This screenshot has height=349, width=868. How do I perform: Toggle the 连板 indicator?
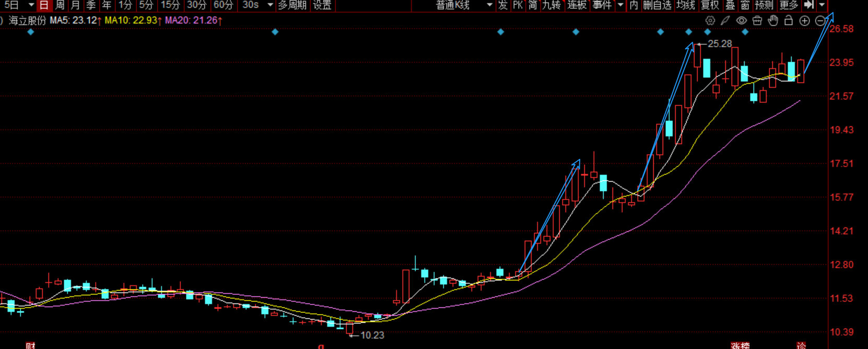pyautogui.click(x=577, y=5)
